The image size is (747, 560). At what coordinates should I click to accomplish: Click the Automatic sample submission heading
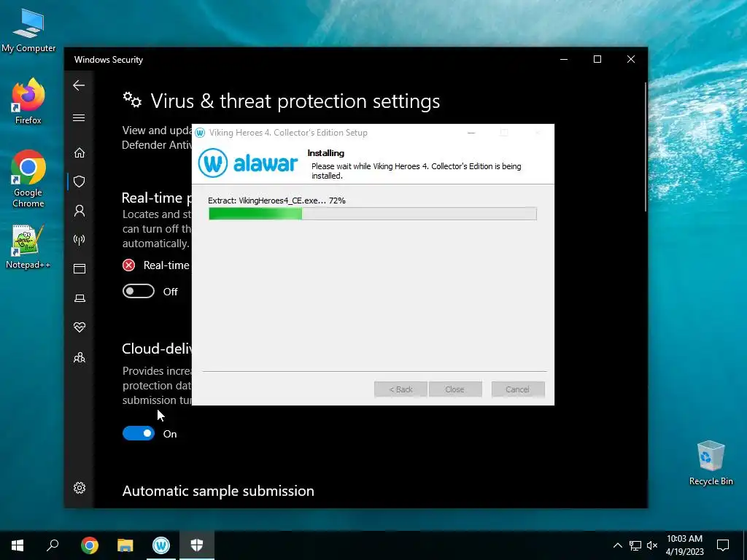pos(218,491)
